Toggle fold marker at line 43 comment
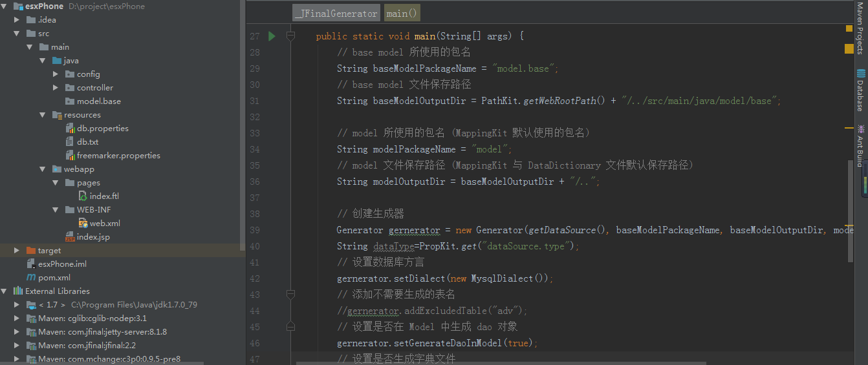 [x=290, y=295]
